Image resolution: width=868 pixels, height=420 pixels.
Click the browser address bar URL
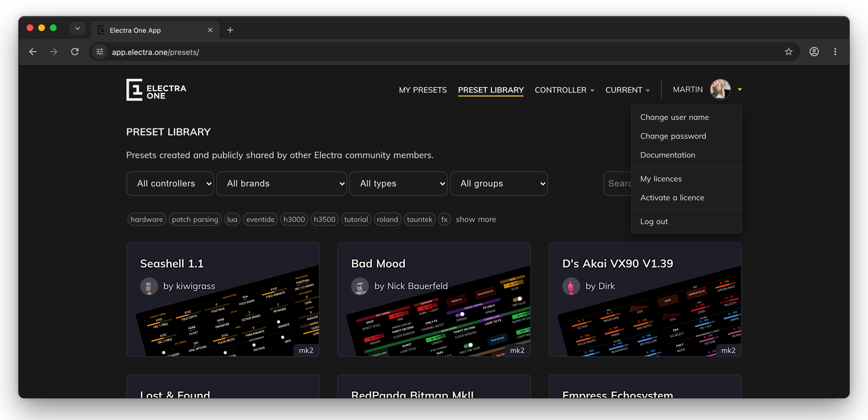tap(155, 52)
